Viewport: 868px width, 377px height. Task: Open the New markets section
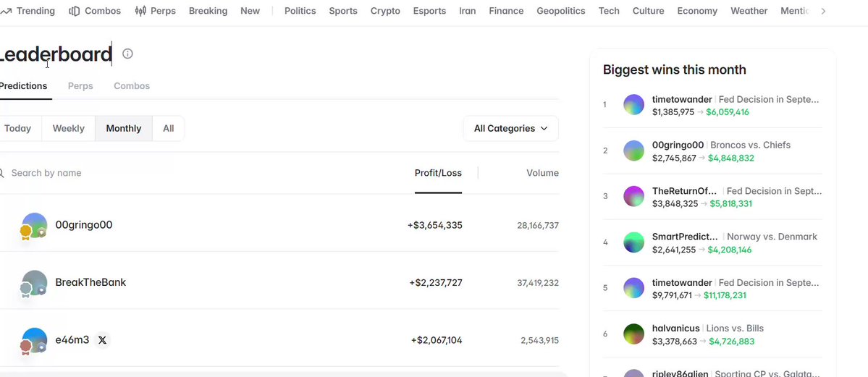click(x=250, y=11)
